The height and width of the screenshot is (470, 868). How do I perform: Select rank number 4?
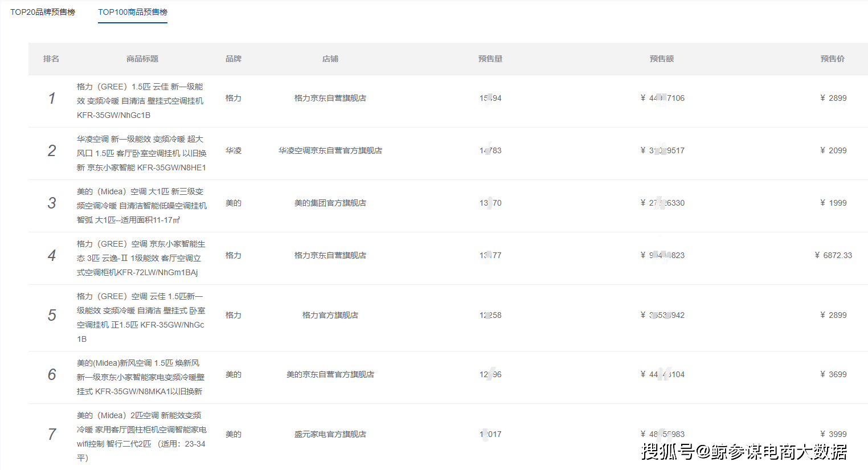click(52, 256)
